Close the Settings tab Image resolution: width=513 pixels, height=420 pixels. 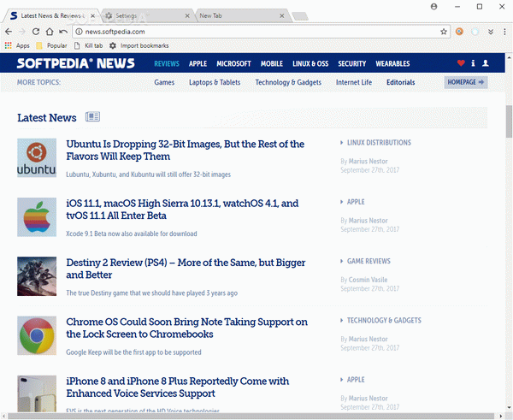click(x=187, y=15)
